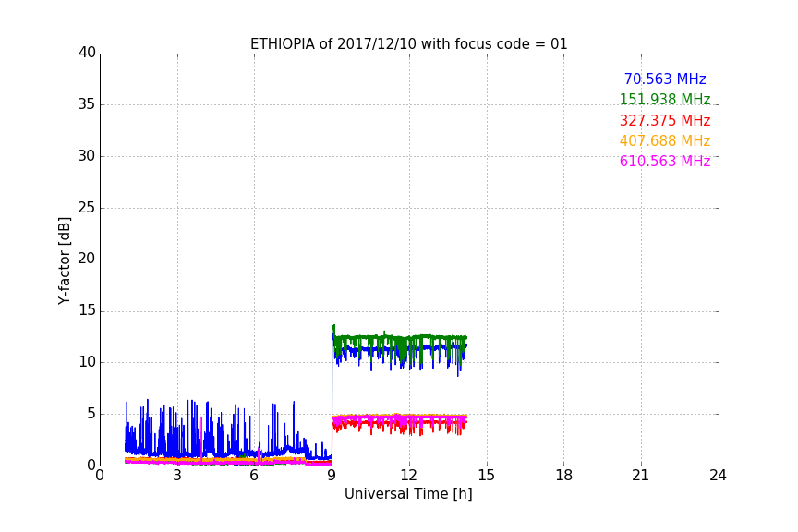Image resolution: width=798 pixels, height=532 pixels.
Task: Click the y-axis tick label 20
Action: point(87,260)
